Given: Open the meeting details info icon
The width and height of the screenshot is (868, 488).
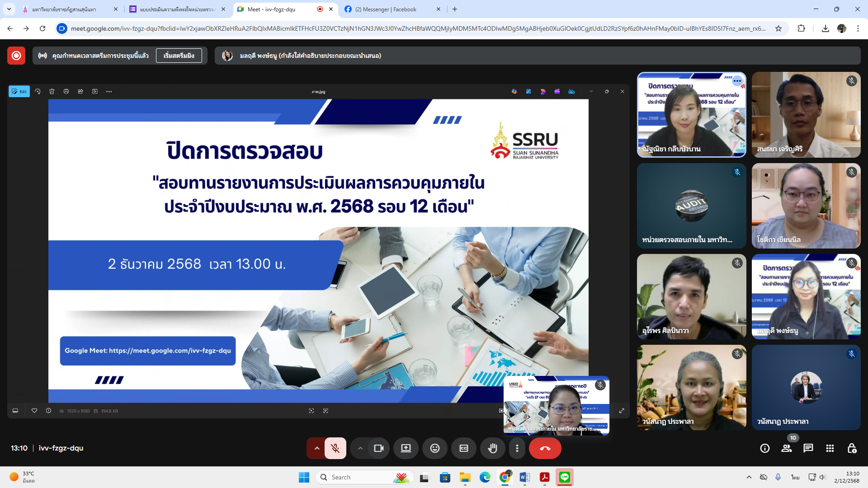Looking at the screenshot, I should (x=765, y=448).
